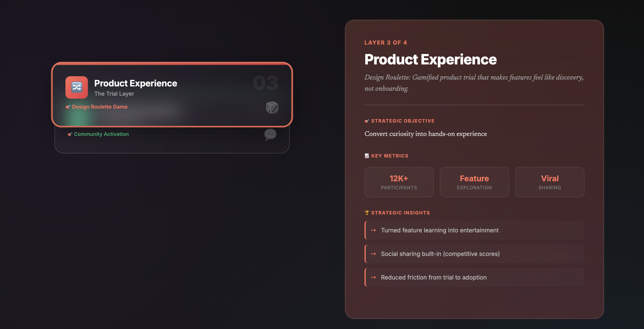Click the dice icon on the card
This screenshot has height=329, width=644.
pyautogui.click(x=272, y=107)
